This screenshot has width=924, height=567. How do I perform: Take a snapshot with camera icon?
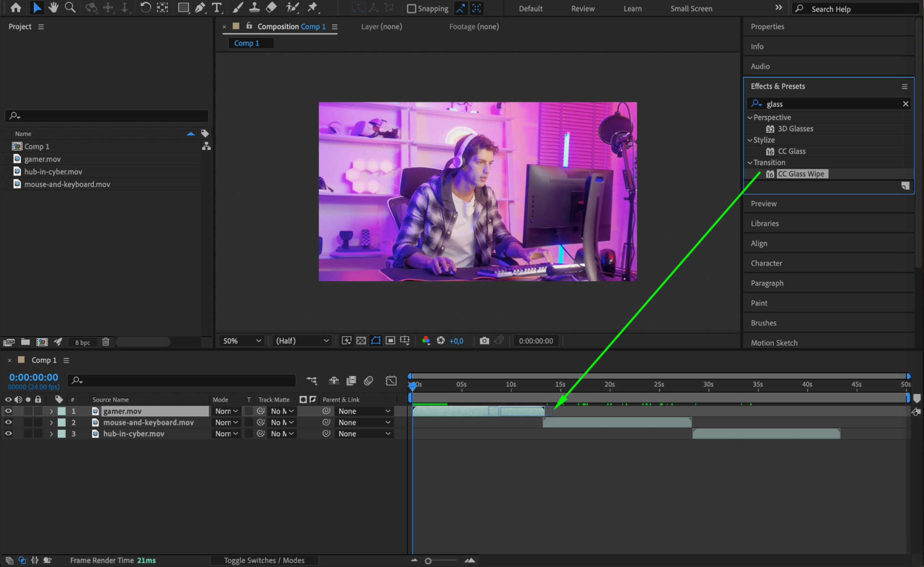click(x=484, y=341)
